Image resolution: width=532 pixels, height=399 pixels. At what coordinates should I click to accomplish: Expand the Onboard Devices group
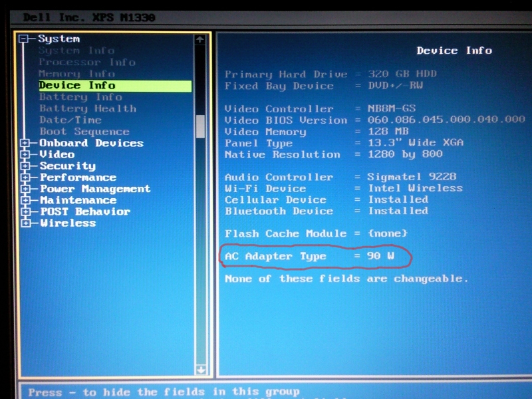click(x=25, y=143)
